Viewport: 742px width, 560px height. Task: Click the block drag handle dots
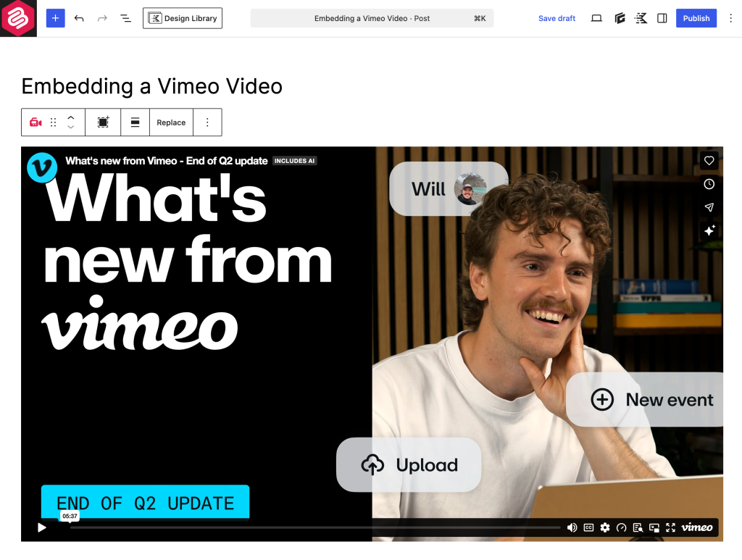pos(54,122)
